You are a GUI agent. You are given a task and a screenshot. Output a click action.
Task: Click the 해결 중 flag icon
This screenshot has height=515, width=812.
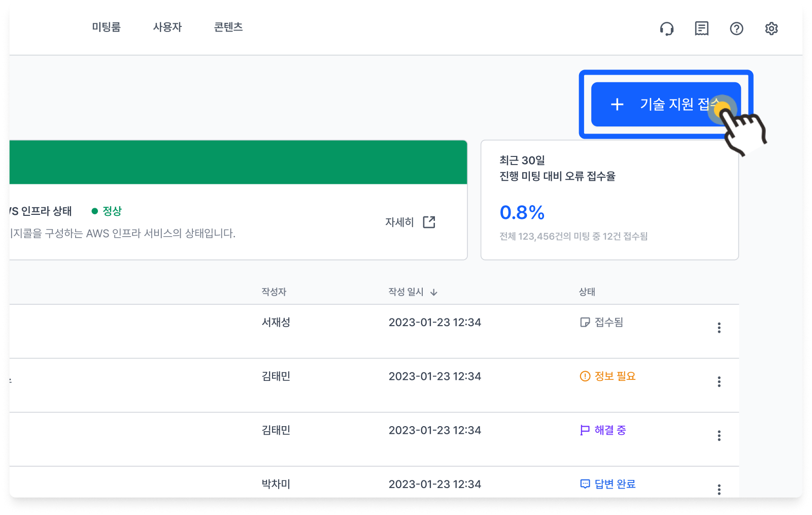[585, 430]
